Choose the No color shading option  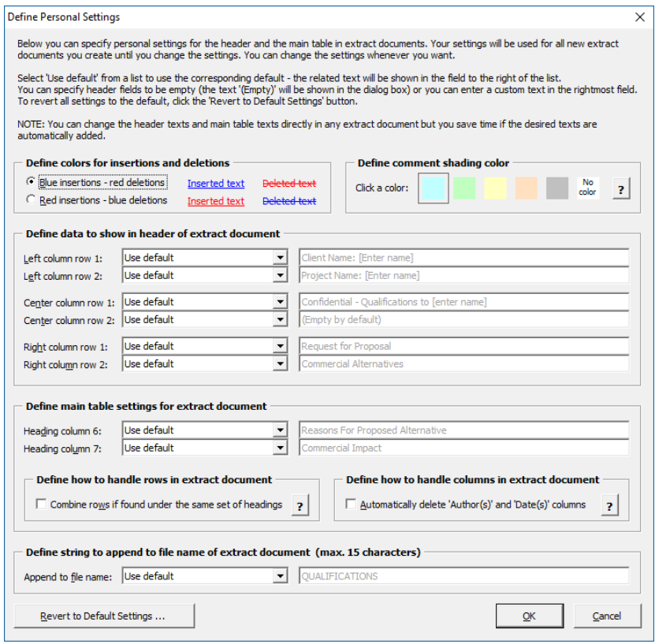pos(588,188)
